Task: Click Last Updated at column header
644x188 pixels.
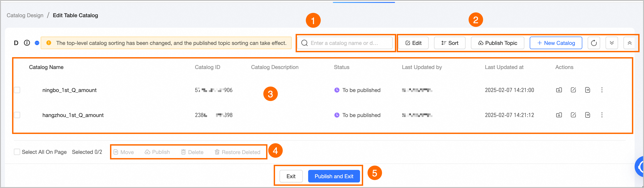Action: click(x=504, y=67)
